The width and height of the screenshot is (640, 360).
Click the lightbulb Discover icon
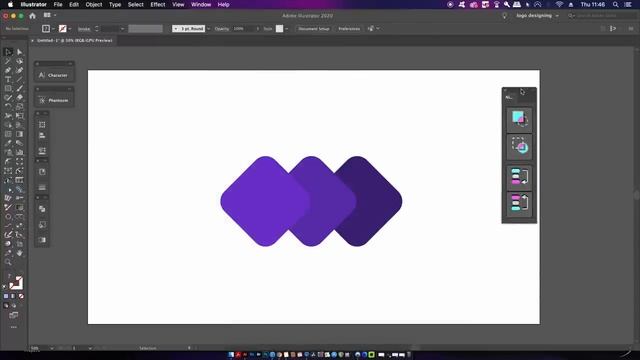504,16
